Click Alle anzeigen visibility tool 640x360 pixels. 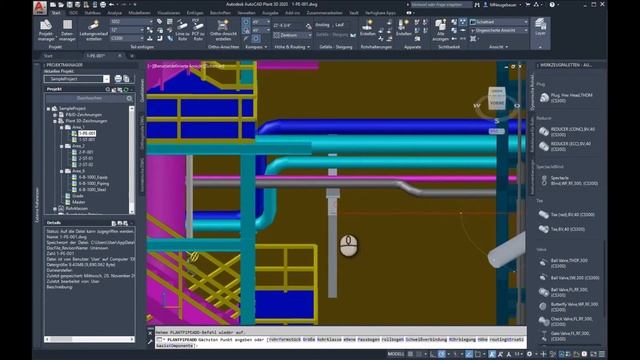440,30
